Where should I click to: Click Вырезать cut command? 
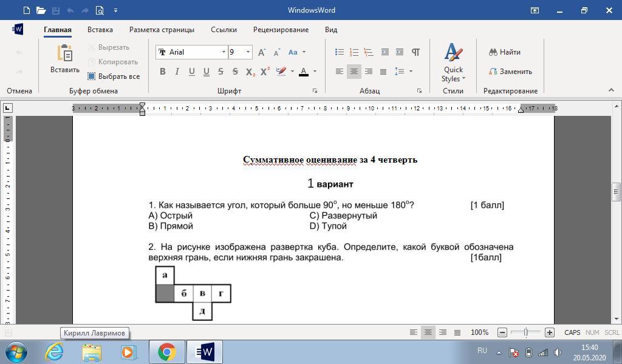point(109,47)
